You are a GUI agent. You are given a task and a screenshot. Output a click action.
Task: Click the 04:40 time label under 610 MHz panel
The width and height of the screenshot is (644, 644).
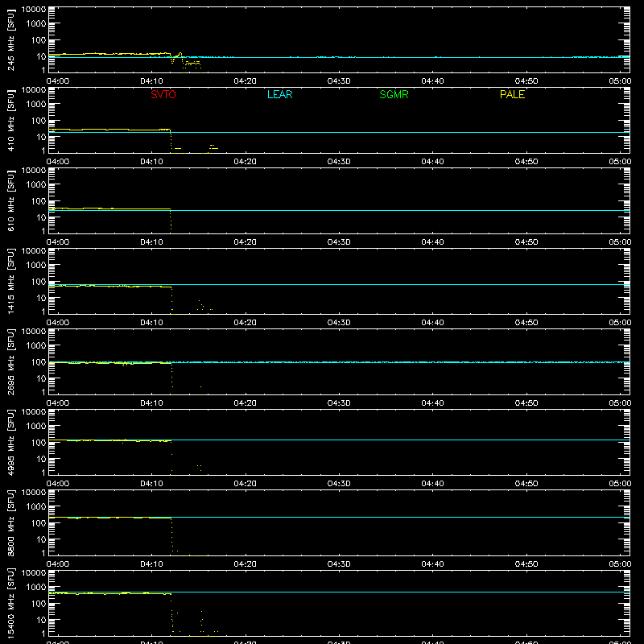click(x=432, y=242)
